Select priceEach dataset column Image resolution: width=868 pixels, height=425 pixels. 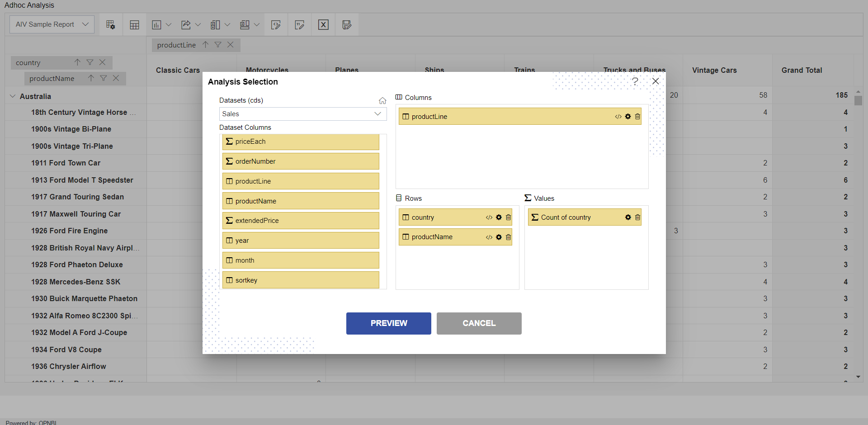(x=301, y=142)
